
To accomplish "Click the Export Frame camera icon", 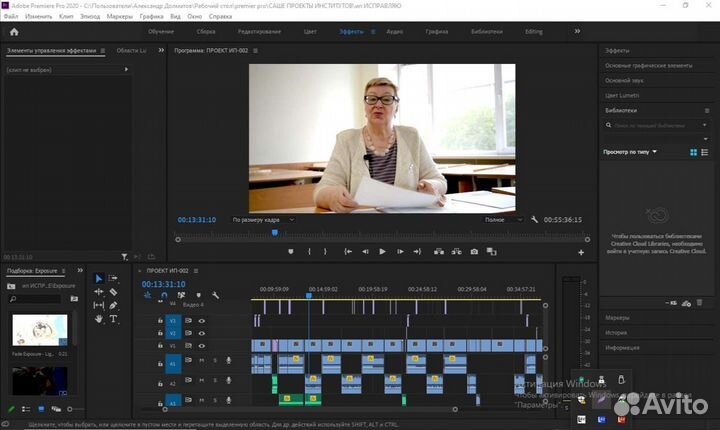I will coord(474,252).
